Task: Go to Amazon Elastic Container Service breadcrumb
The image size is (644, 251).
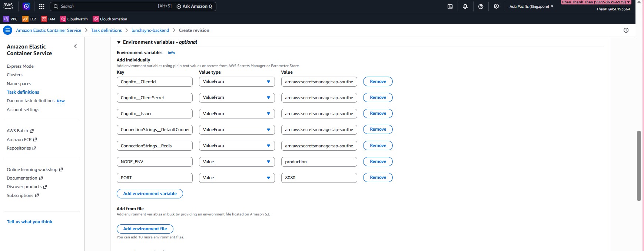Action: tap(49, 30)
